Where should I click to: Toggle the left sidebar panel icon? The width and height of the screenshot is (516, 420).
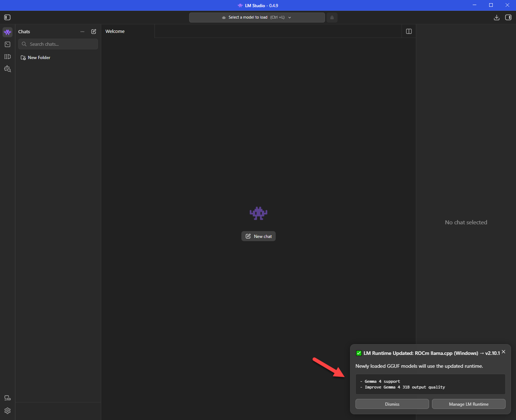click(x=8, y=18)
